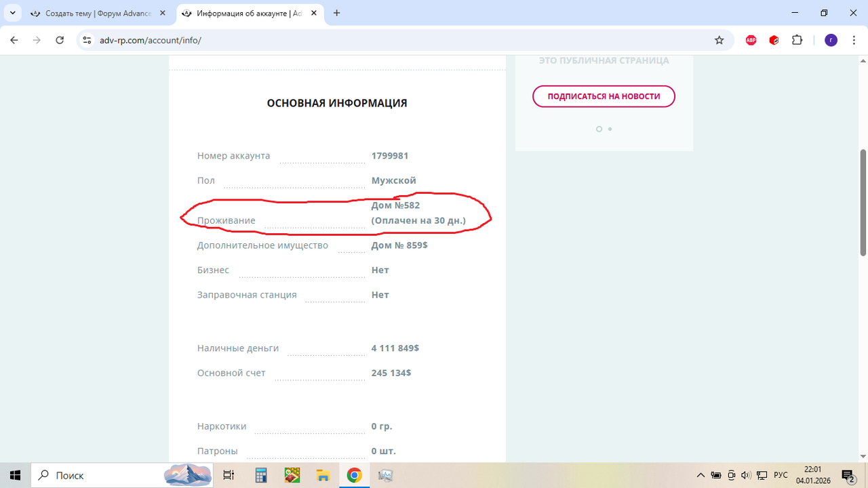Viewport: 868px width, 488px height.
Task: Open the game app icon beside Calculator
Action: 292,475
